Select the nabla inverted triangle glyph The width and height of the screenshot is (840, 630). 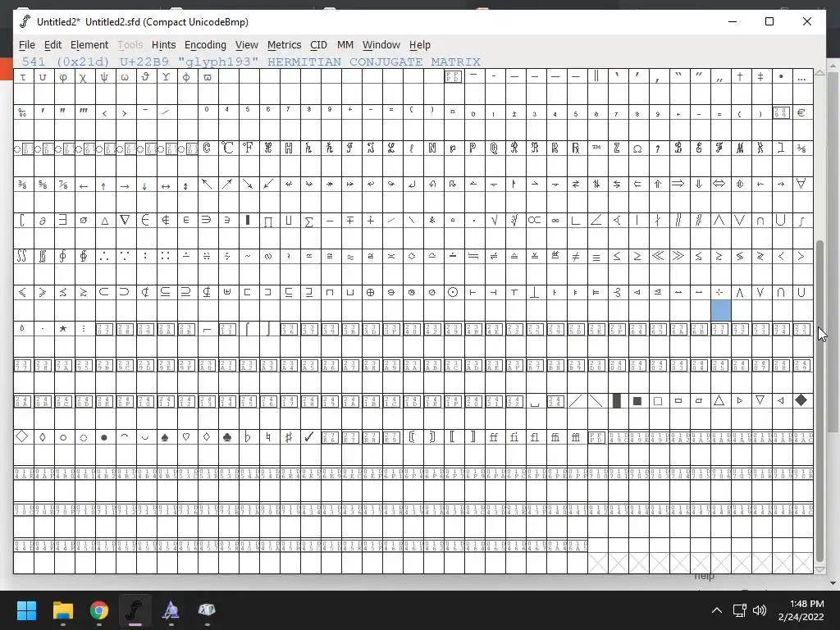(125, 221)
